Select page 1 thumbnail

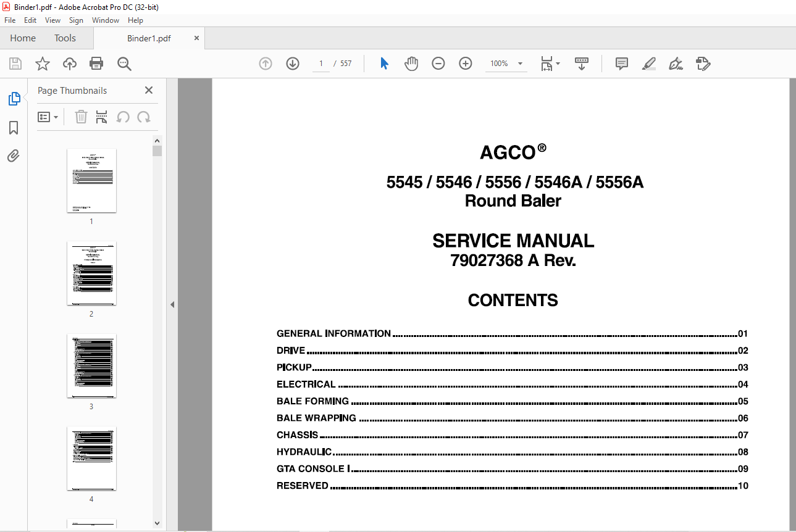[91, 180]
